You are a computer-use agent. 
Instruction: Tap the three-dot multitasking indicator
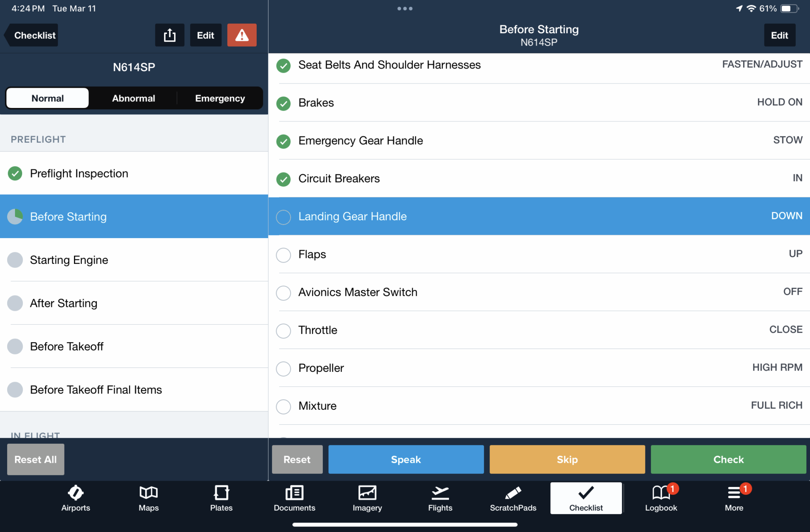click(405, 8)
